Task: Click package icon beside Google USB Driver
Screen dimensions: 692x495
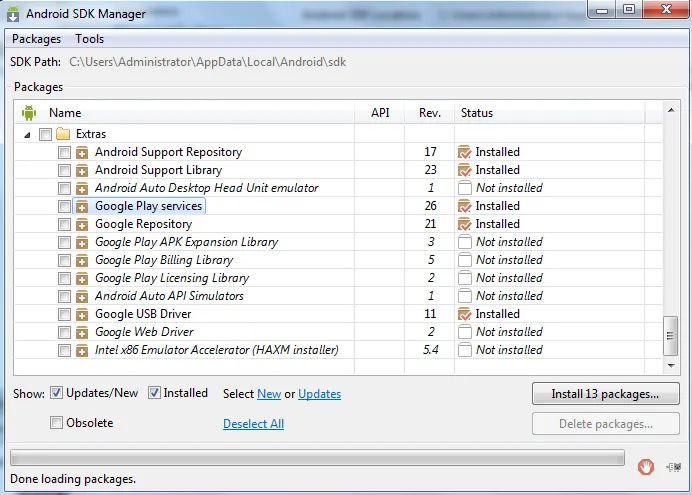Action: point(82,315)
